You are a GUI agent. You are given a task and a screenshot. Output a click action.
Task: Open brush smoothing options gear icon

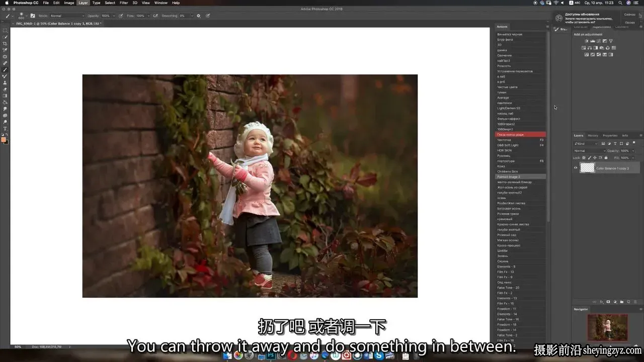[198, 16]
